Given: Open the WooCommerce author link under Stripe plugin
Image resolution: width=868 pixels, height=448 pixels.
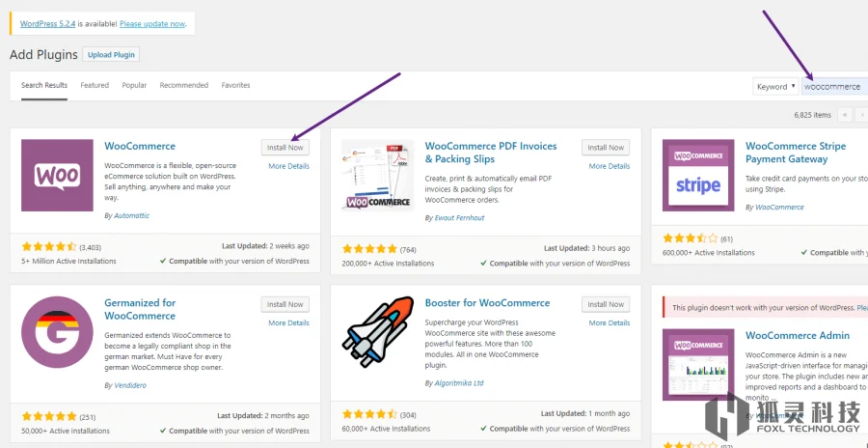Looking at the screenshot, I should pos(779,208).
